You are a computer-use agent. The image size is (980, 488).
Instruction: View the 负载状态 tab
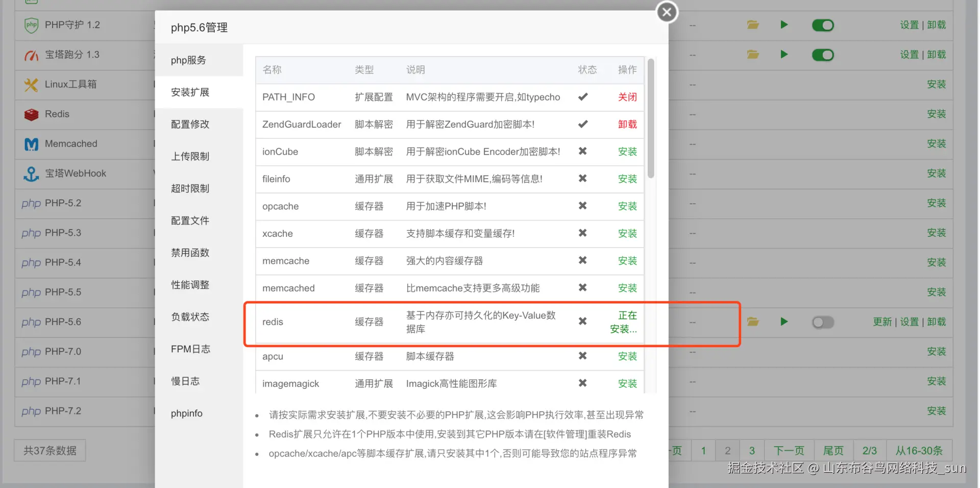pyautogui.click(x=199, y=317)
